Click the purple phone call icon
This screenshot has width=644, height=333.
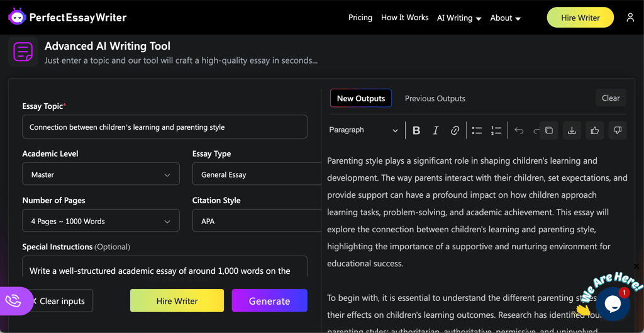[x=13, y=301]
